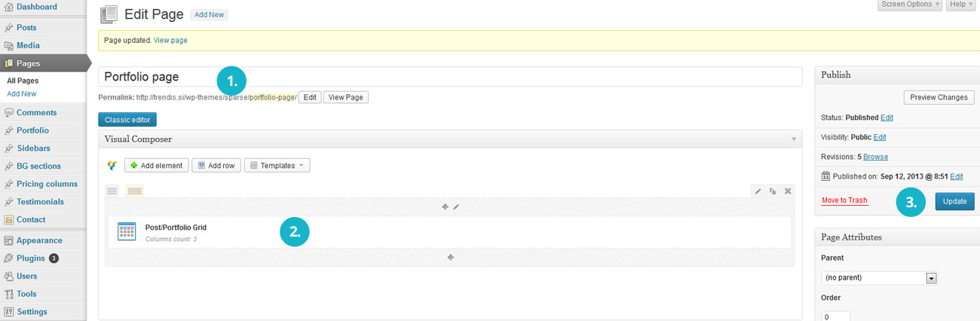Switch to Classic editor
Image resolution: width=980 pixels, height=321 pixels.
coord(127,119)
